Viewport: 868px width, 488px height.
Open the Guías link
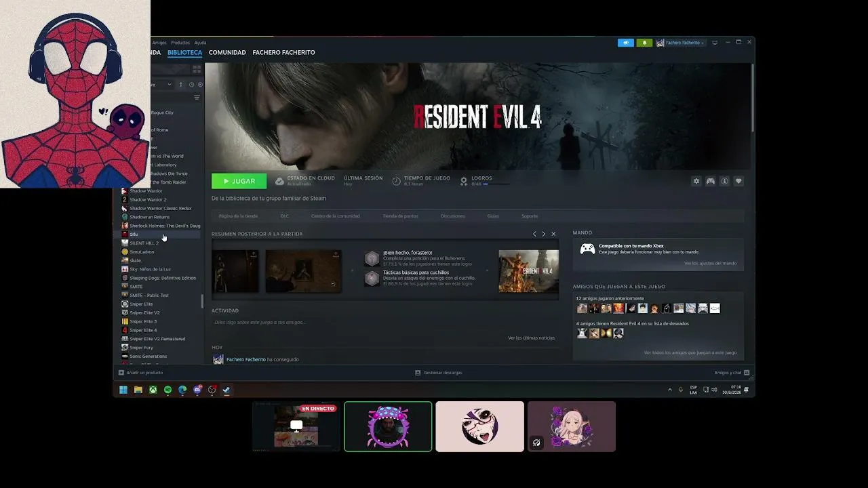pyautogui.click(x=493, y=216)
